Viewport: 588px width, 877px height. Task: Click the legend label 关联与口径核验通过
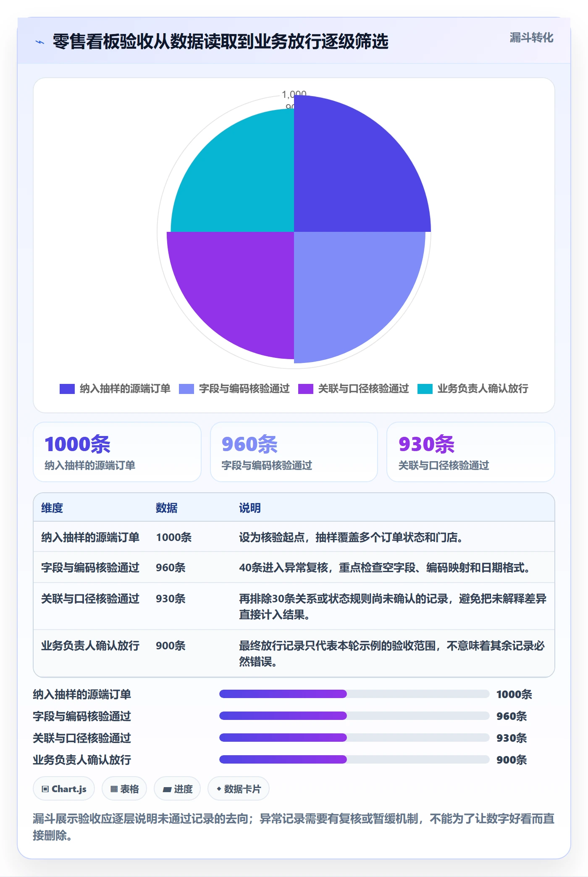[364, 389]
